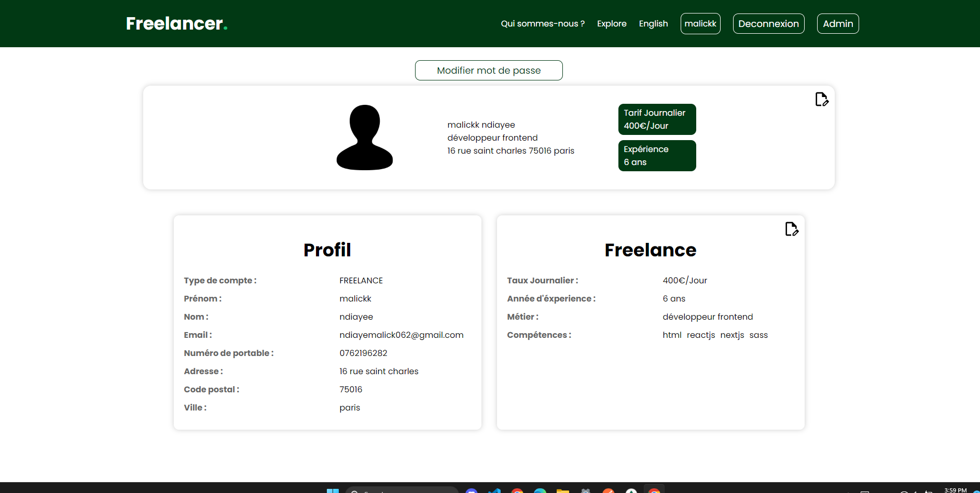Open the Qui sommes-nous ? page

tap(543, 24)
